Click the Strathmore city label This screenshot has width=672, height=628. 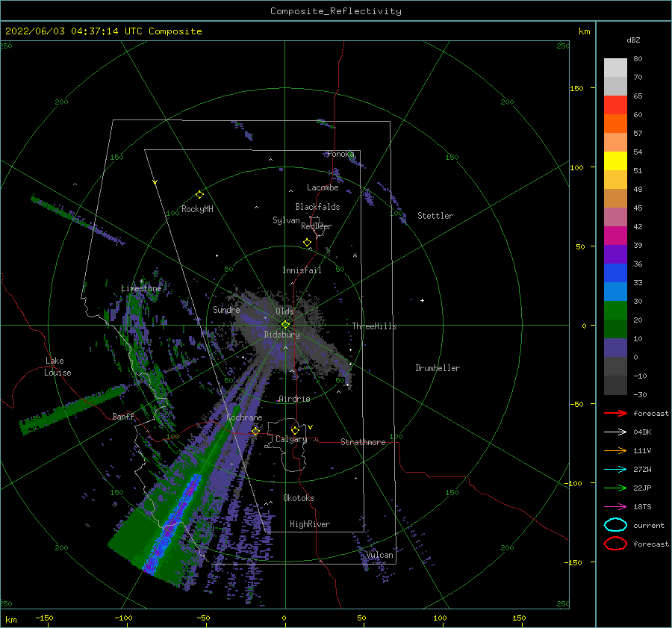(363, 442)
